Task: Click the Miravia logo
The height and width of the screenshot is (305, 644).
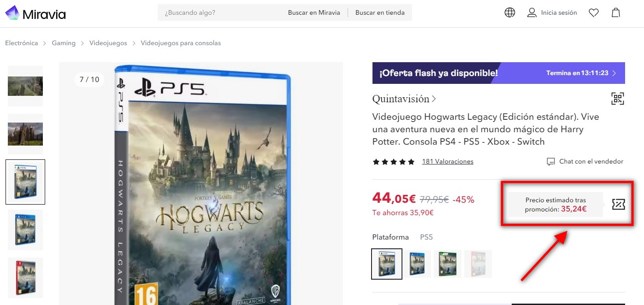Action: tap(35, 13)
